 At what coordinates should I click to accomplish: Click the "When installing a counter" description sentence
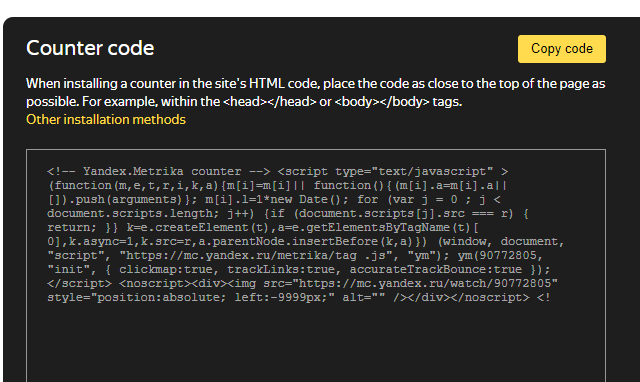click(316, 93)
